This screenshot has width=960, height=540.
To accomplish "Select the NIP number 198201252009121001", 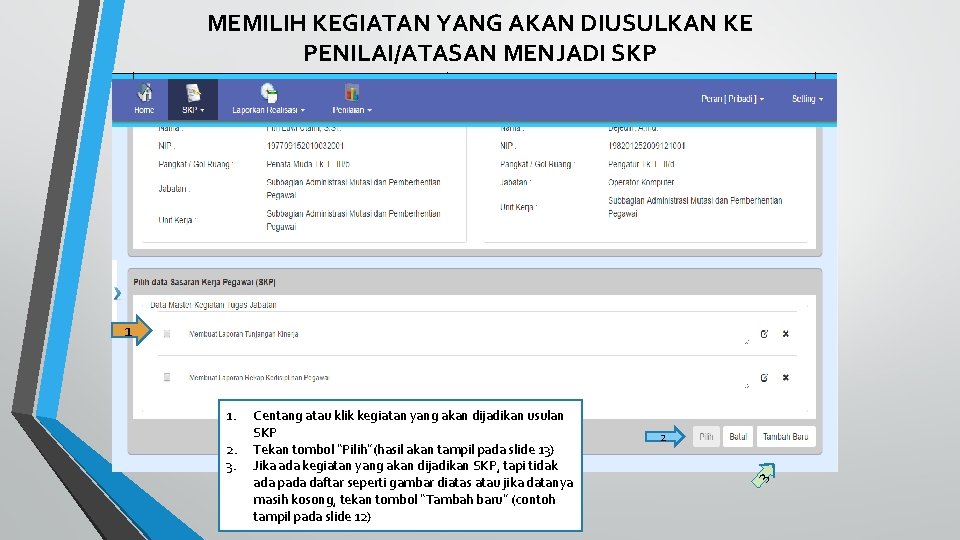I will (647, 146).
